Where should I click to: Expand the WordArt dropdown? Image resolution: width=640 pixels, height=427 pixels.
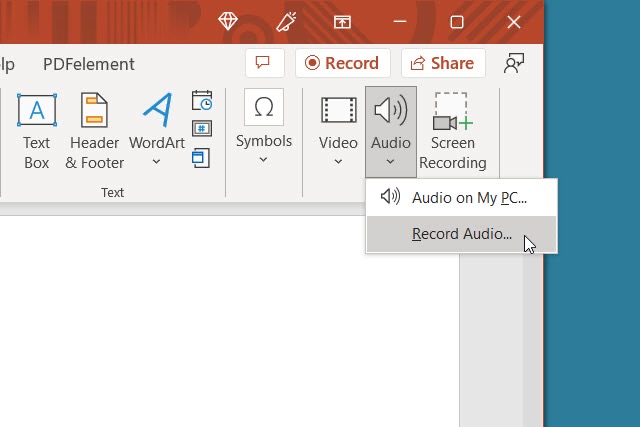pos(157,161)
